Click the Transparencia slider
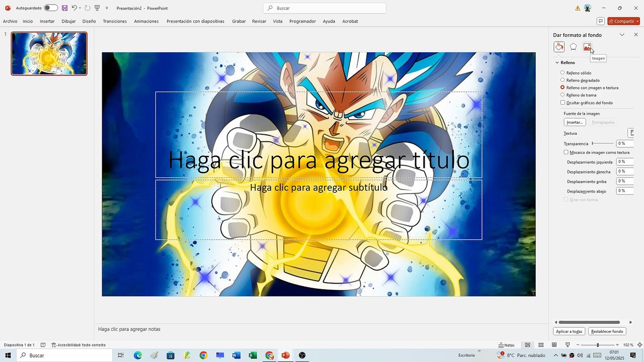The image size is (644, 362). click(602, 143)
